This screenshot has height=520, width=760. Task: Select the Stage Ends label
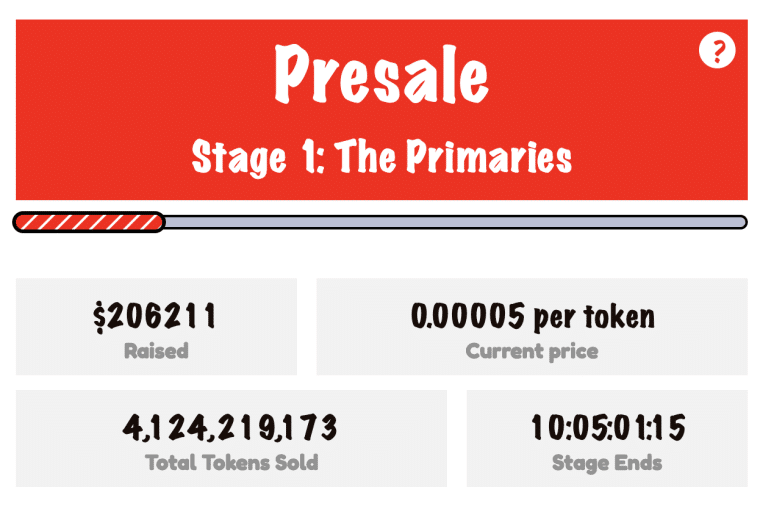(x=607, y=463)
